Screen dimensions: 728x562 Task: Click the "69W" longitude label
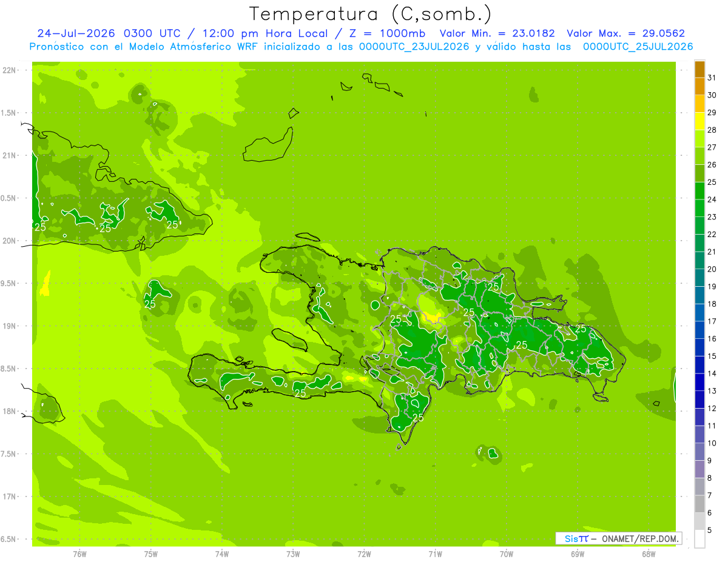(x=578, y=554)
